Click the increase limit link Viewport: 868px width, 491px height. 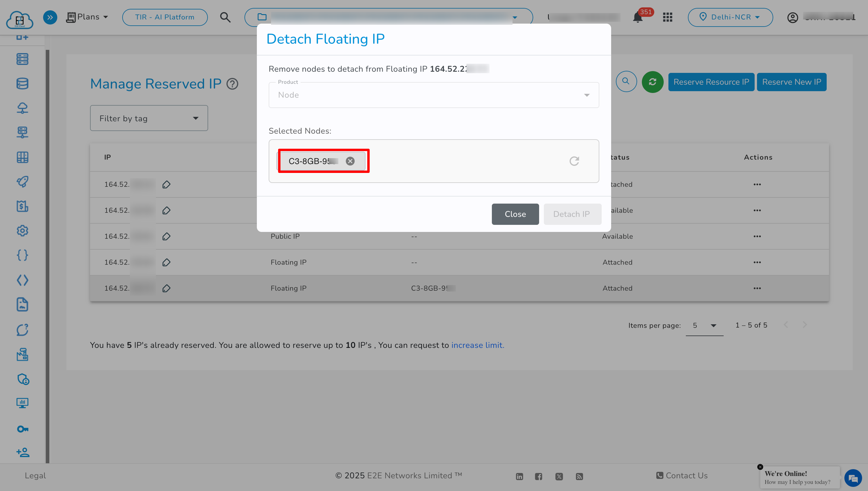tap(477, 345)
